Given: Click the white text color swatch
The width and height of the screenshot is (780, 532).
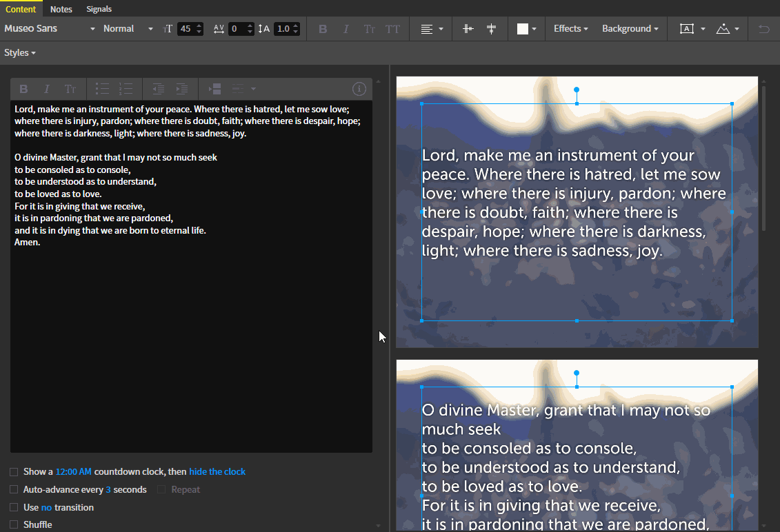Looking at the screenshot, I should [522, 29].
